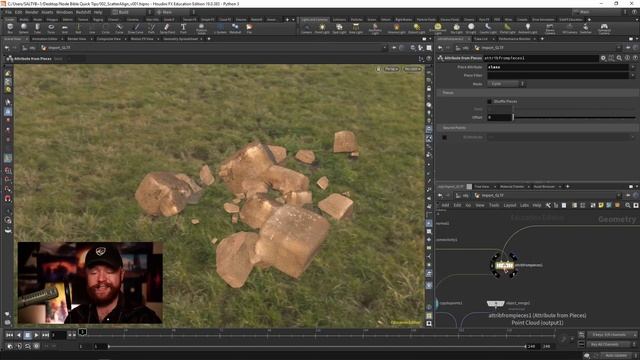Add a Portal Light from the shelf
This screenshot has height=360, width=640.
tap(507, 28)
